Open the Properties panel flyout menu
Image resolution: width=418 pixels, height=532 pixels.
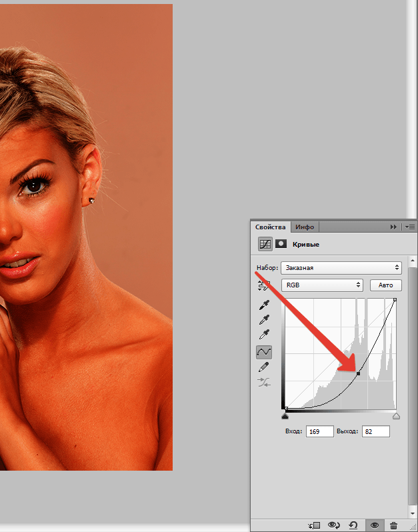click(410, 227)
